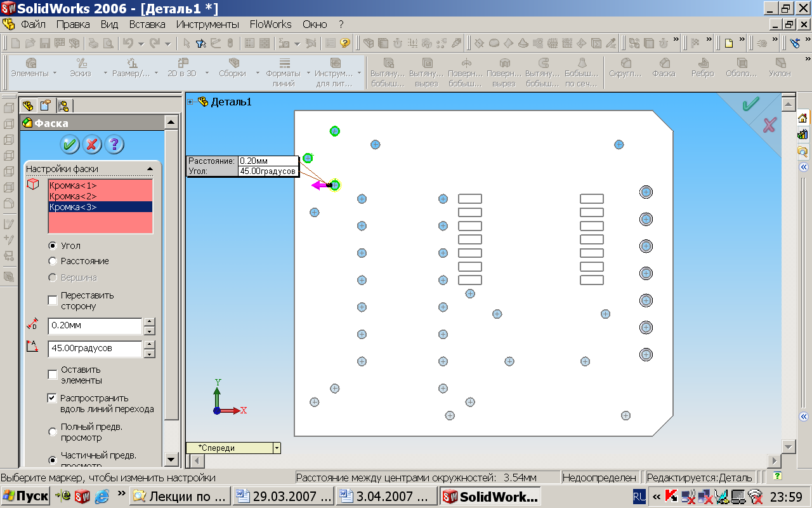Open the Вставка menu
Viewport: 812px width, 508px height.
coord(147,24)
